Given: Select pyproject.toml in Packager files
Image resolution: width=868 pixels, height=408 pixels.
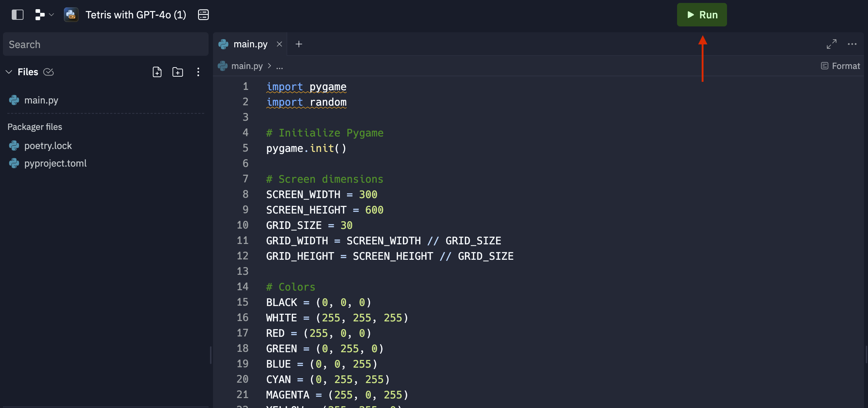Looking at the screenshot, I should click(55, 163).
